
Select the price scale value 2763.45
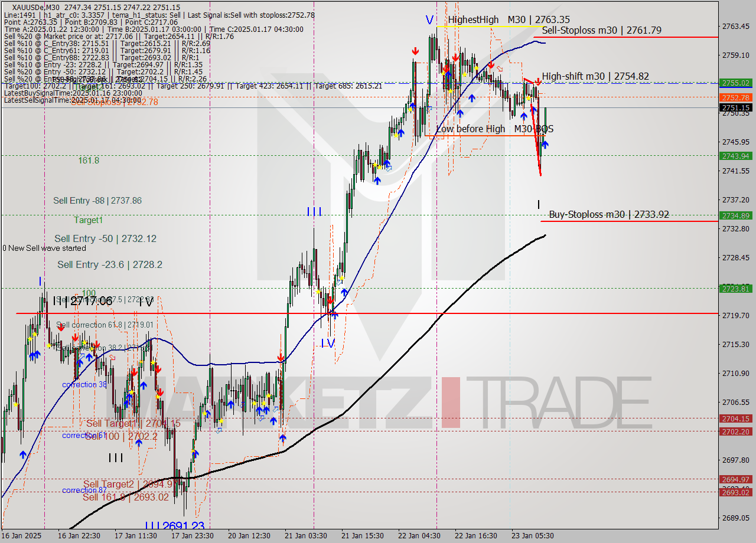(737, 26)
